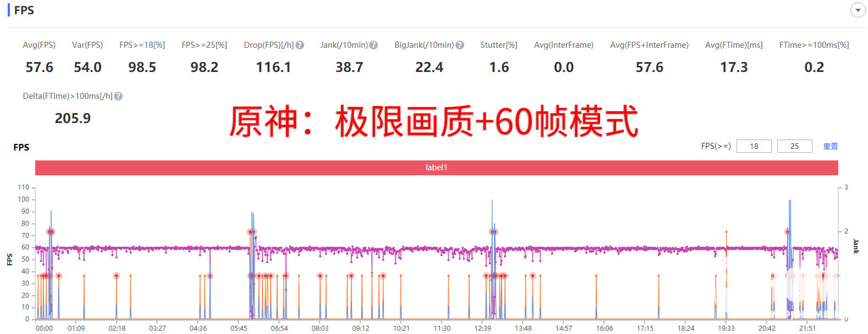Select the Avg(FPS+InterFrame) column header
The width and height of the screenshot is (868, 334).
(x=649, y=45)
